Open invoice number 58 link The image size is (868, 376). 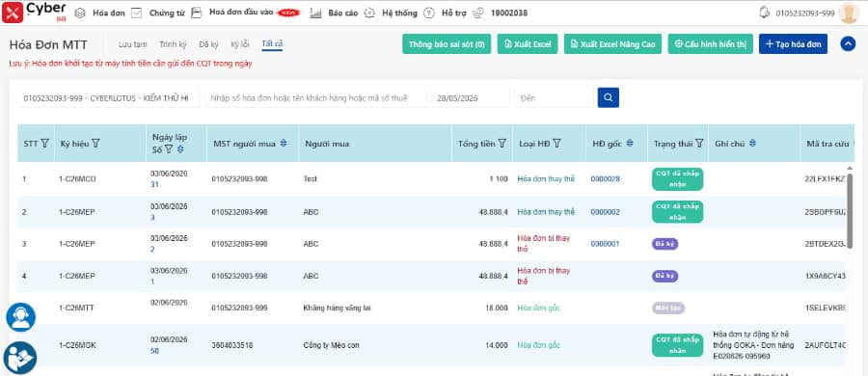click(154, 351)
